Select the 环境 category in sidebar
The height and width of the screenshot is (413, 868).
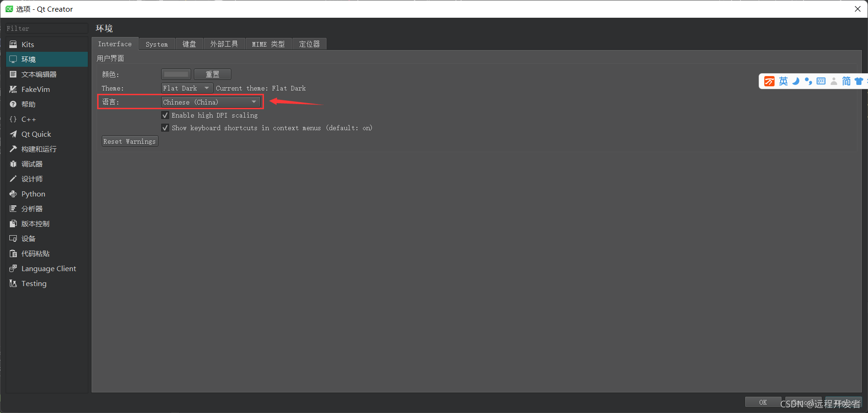(47, 59)
